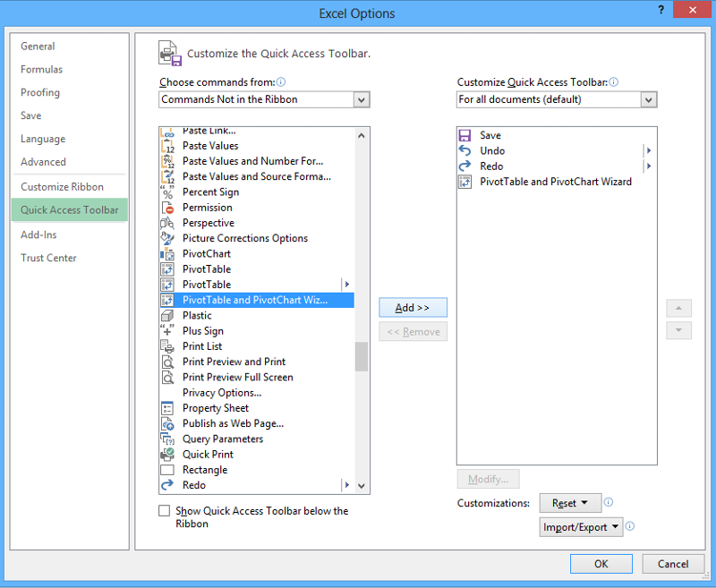Click the Picture Corrections Options icon
The width and height of the screenshot is (716, 588).
coord(167,238)
